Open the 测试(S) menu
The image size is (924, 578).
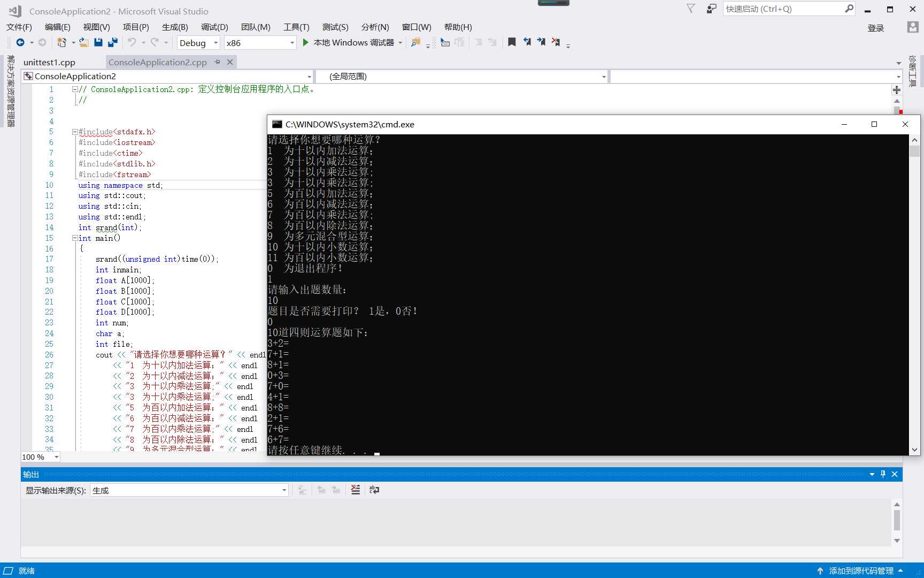(335, 27)
